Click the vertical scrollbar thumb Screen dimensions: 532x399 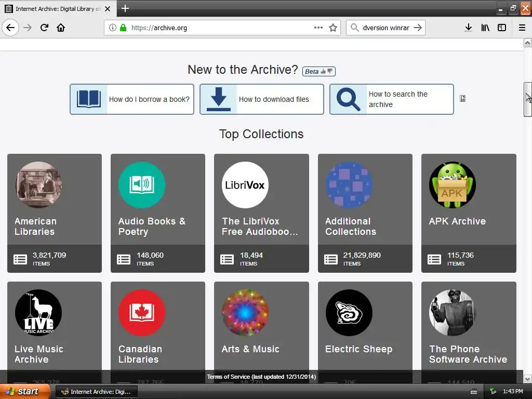point(527,99)
